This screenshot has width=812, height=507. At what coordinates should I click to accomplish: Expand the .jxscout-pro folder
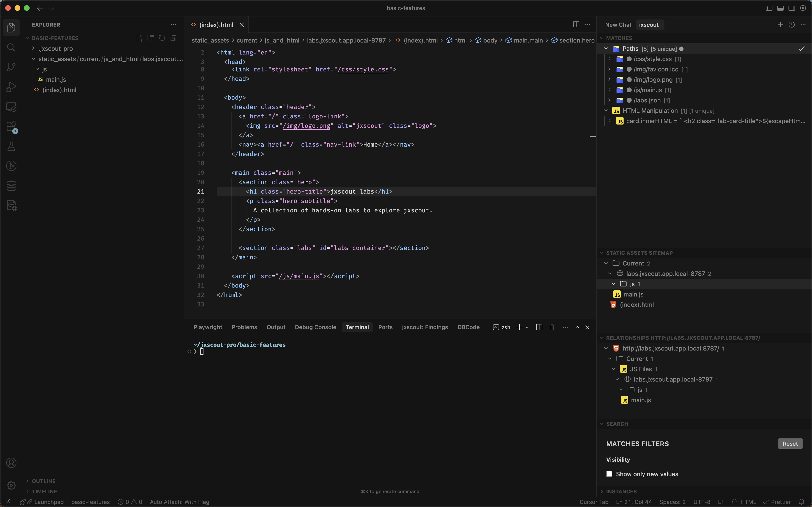(33, 49)
